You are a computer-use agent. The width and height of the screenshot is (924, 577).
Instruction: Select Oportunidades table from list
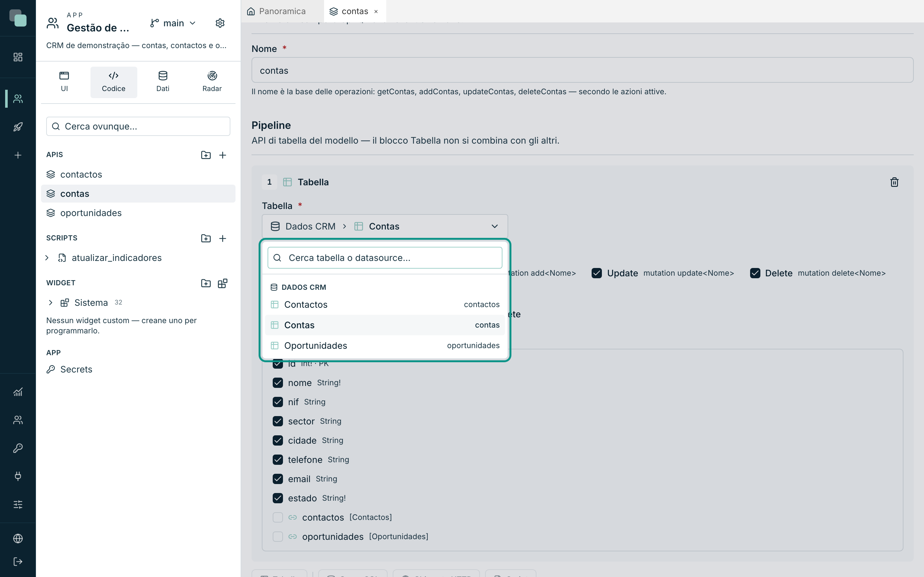click(385, 345)
